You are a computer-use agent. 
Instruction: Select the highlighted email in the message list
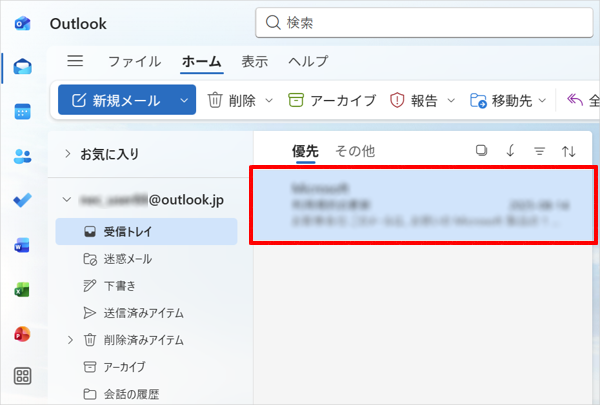(x=423, y=205)
